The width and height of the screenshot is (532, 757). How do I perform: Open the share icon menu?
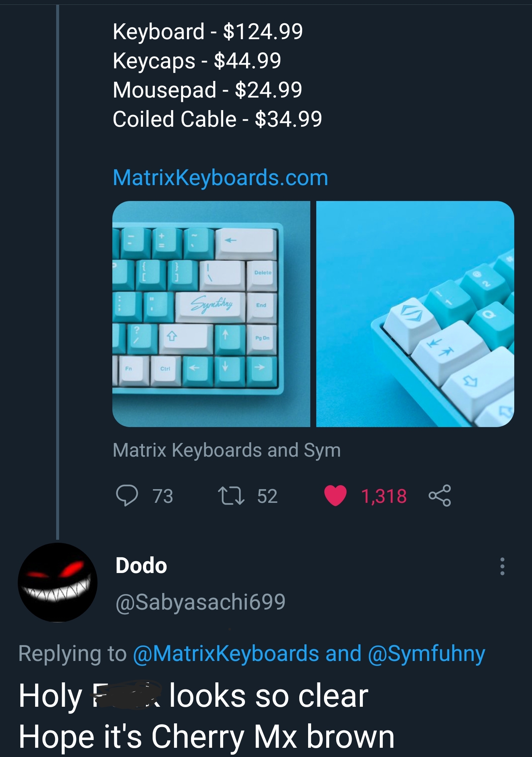point(440,495)
